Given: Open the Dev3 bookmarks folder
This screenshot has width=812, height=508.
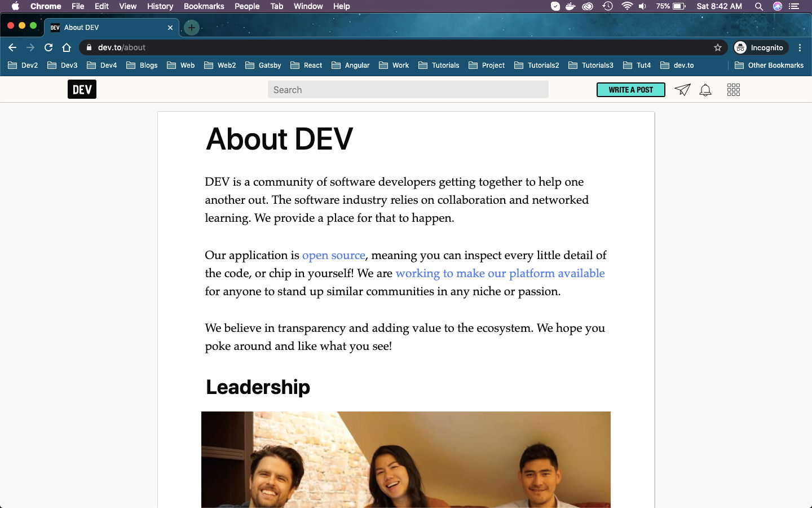Looking at the screenshot, I should [63, 65].
